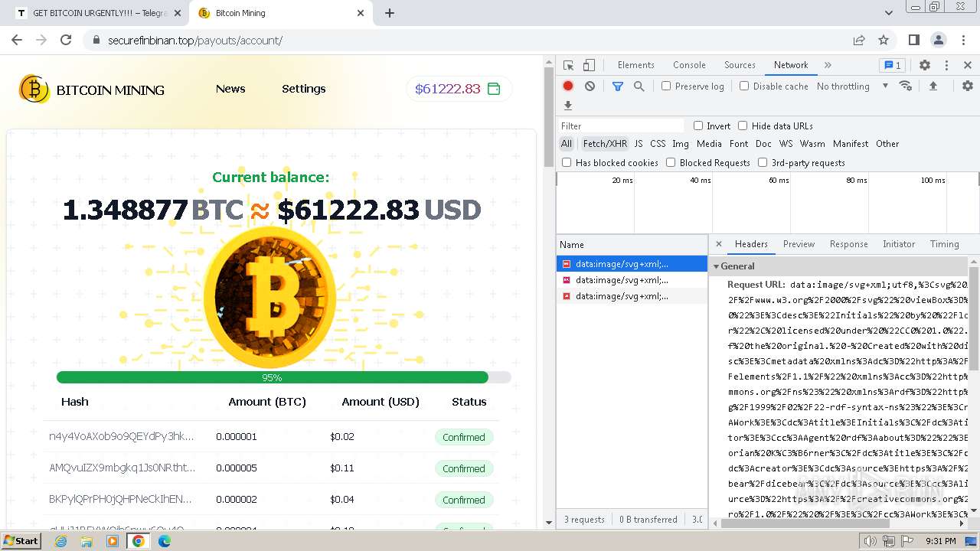Toggle the network filter funnel icon
The image size is (980, 551).
[x=618, y=86]
